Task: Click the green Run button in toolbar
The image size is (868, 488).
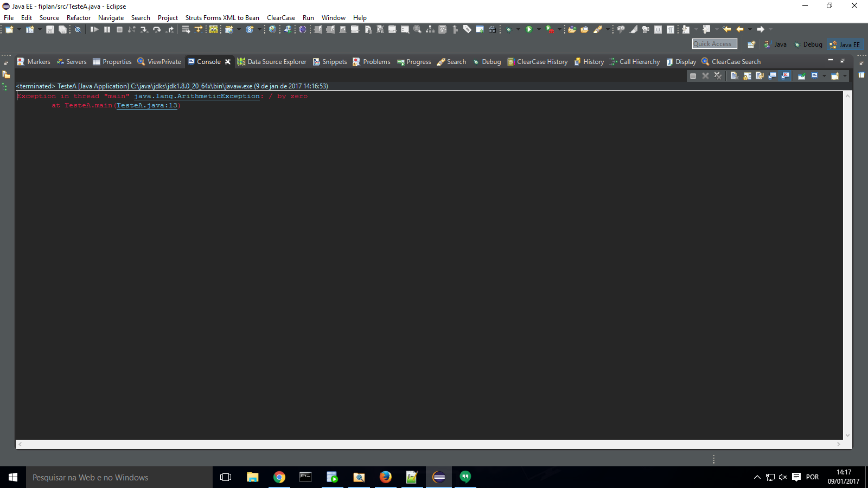Action: coord(529,29)
